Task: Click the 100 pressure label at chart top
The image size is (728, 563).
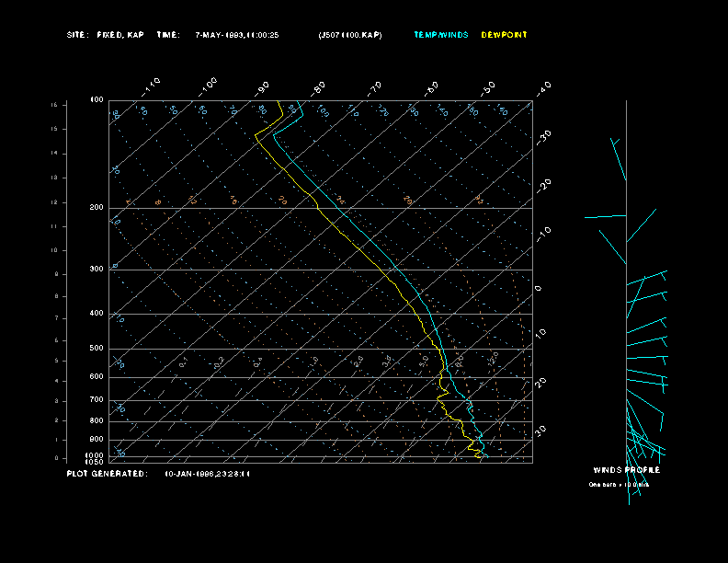Action: click(97, 99)
